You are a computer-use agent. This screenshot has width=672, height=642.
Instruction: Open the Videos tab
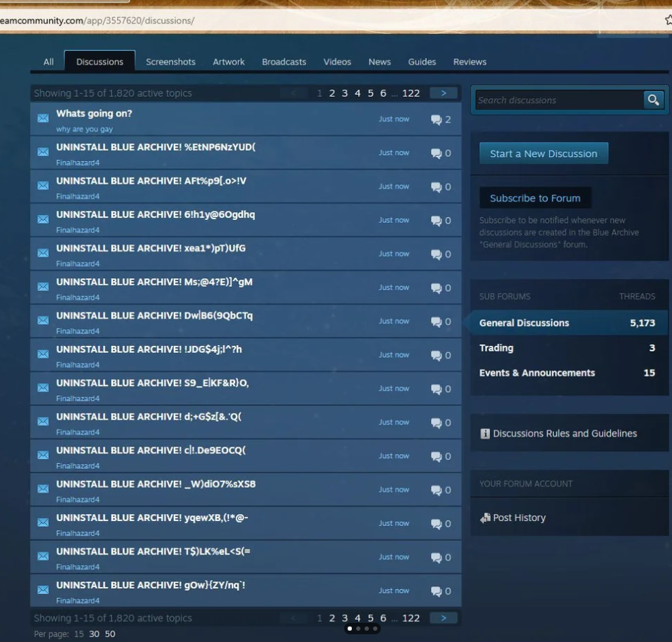point(337,62)
